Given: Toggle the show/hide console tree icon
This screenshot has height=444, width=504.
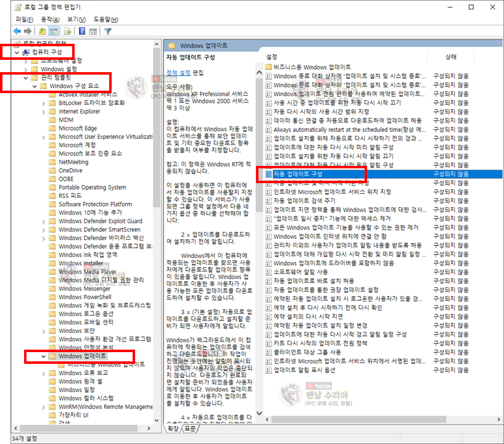Looking at the screenshot, I should tap(53, 31).
